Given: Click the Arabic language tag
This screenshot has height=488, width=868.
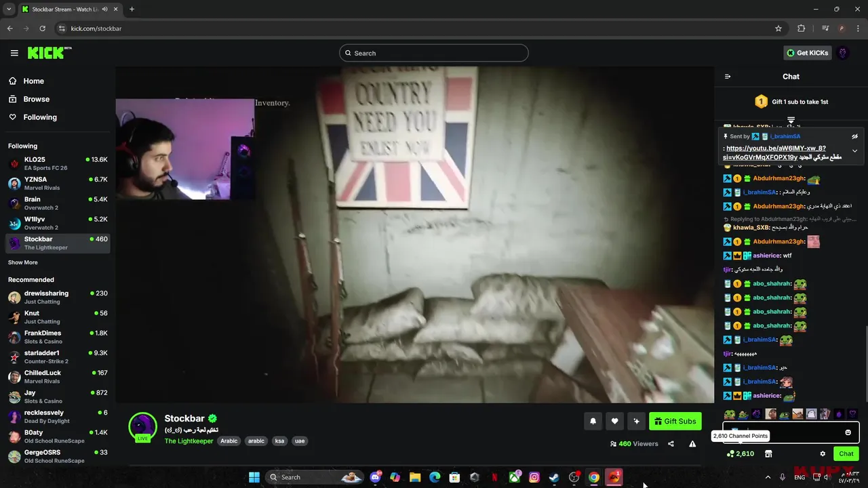Looking at the screenshot, I should (x=229, y=441).
